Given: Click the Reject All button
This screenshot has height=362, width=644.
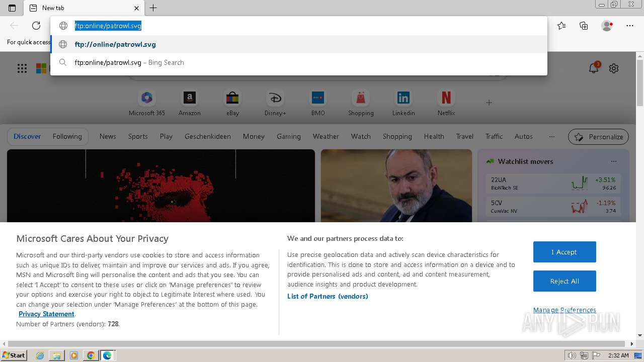Looking at the screenshot, I should pos(565,281).
